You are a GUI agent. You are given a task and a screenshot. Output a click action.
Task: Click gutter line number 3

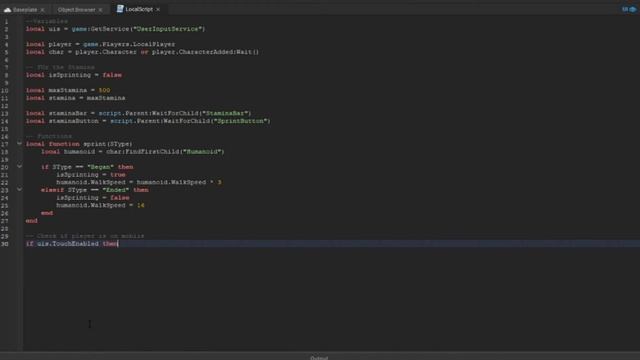click(6, 37)
